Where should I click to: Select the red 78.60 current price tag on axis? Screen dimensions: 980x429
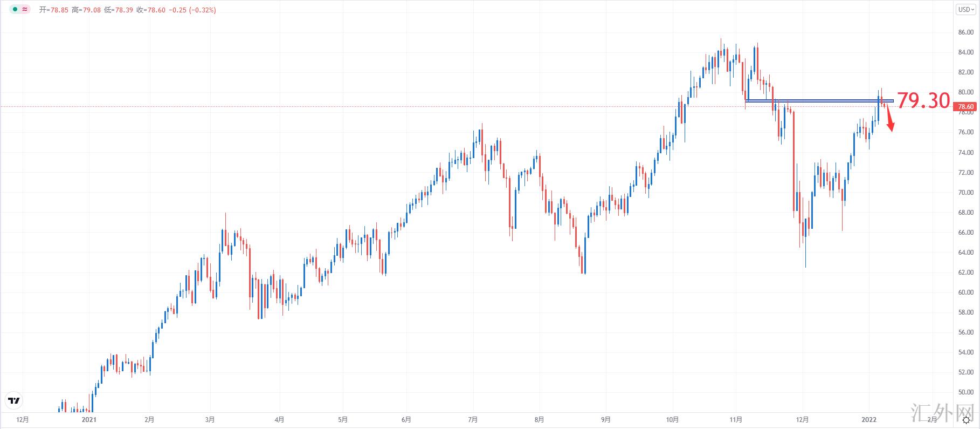pos(966,107)
